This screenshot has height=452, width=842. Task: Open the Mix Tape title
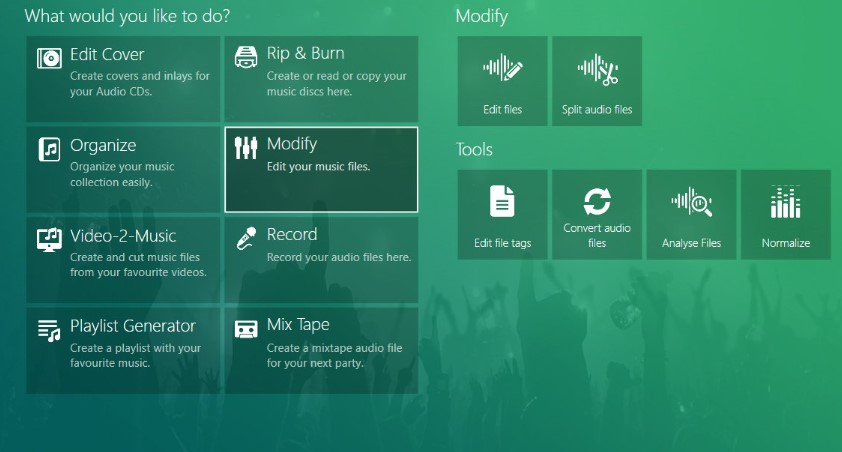pyautogui.click(x=298, y=324)
